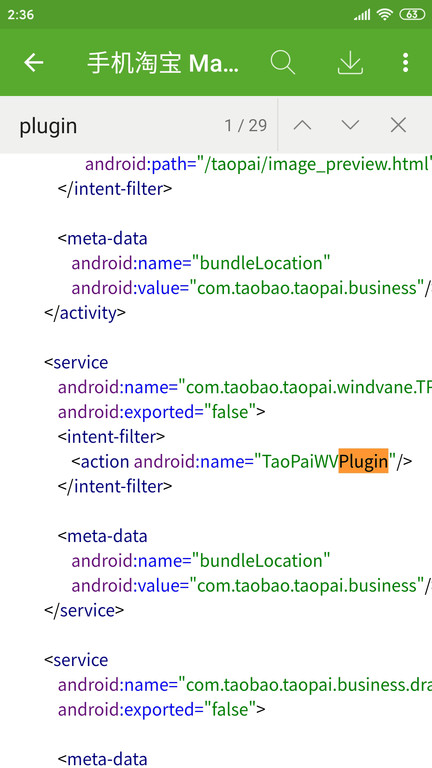This screenshot has width=432, height=768.
Task: Tap the highlighted Plugin match
Action: coord(363,461)
